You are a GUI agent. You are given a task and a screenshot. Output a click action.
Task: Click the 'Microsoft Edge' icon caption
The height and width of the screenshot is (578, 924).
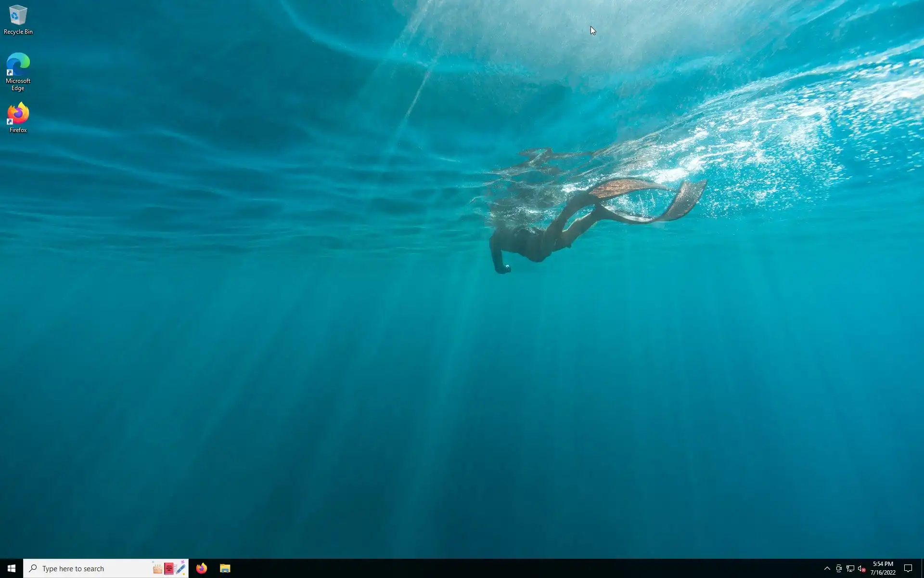point(18,84)
